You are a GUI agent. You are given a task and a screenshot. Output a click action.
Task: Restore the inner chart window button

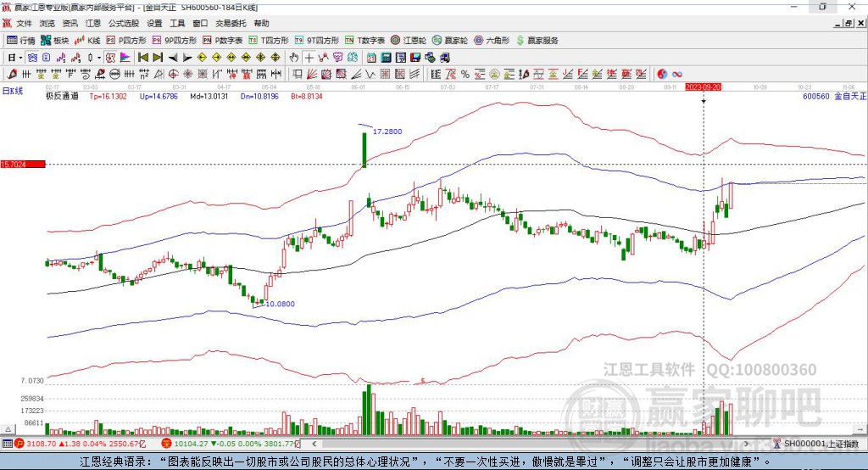[848, 23]
